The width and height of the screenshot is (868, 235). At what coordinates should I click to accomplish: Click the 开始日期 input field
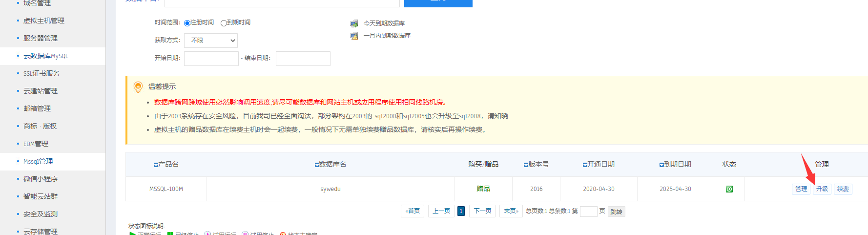tap(211, 59)
